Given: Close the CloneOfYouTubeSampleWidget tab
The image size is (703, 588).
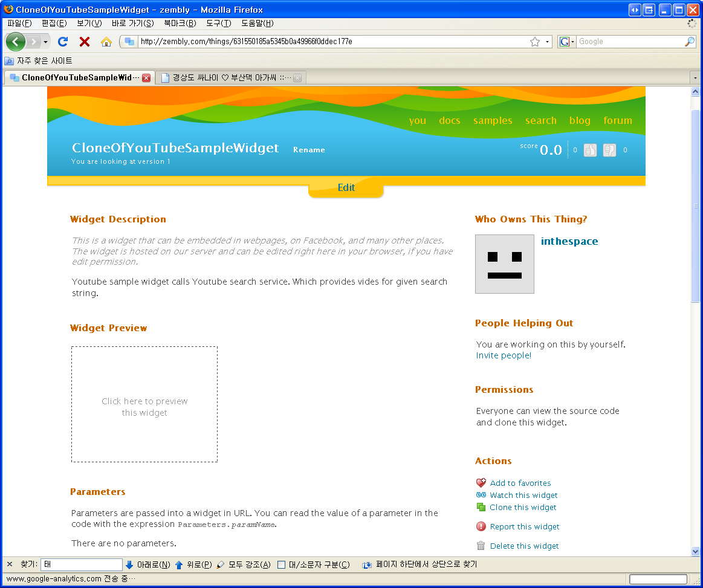Looking at the screenshot, I should [146, 78].
